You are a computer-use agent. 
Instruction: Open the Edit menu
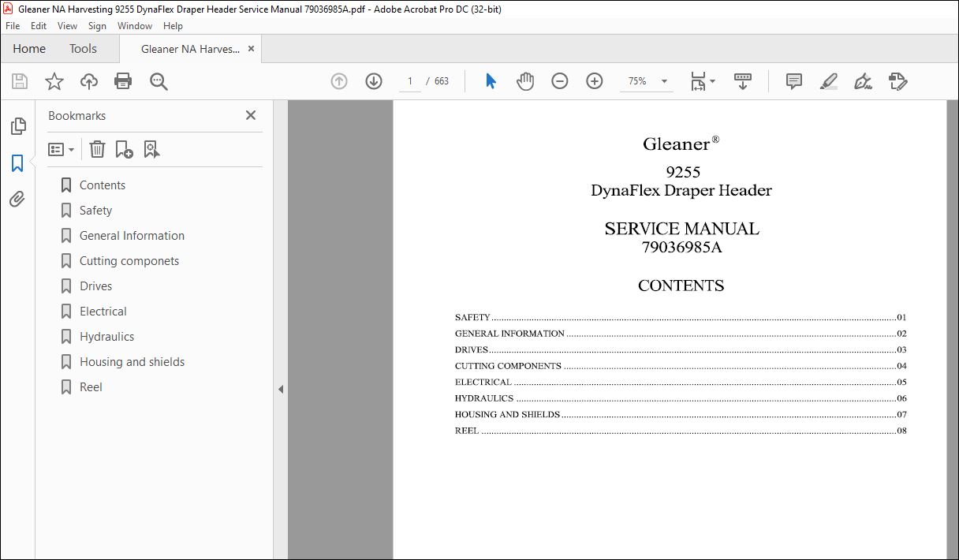pyautogui.click(x=38, y=26)
